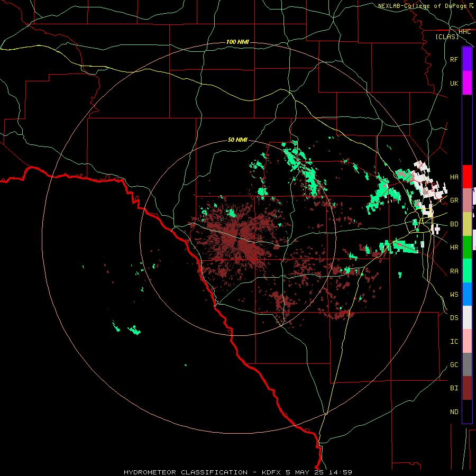Click the WS legend label

coord(454,294)
